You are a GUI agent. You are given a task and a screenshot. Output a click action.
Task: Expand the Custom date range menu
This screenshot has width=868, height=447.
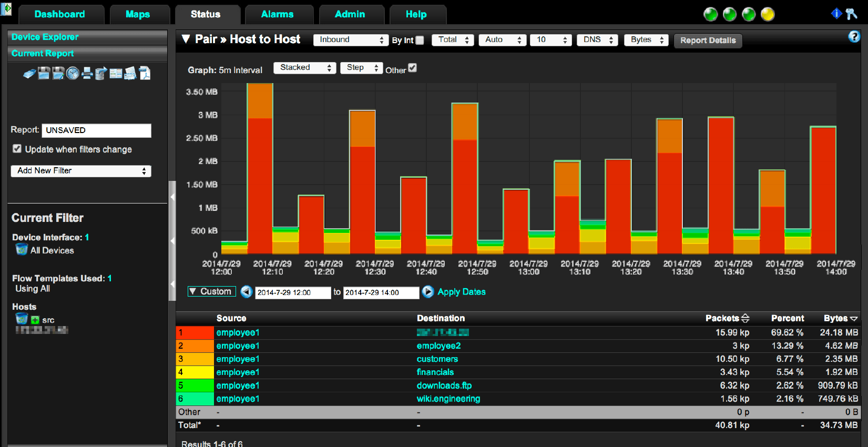coord(211,291)
